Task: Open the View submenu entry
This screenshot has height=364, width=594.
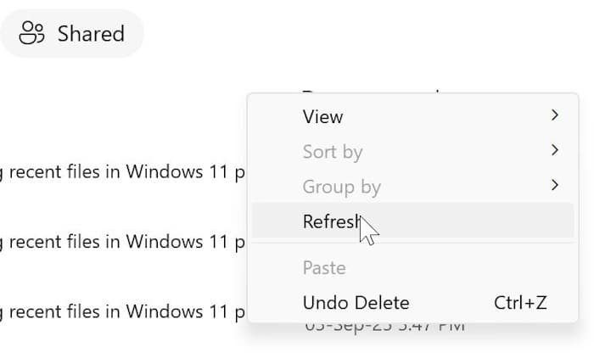Action: click(x=322, y=117)
